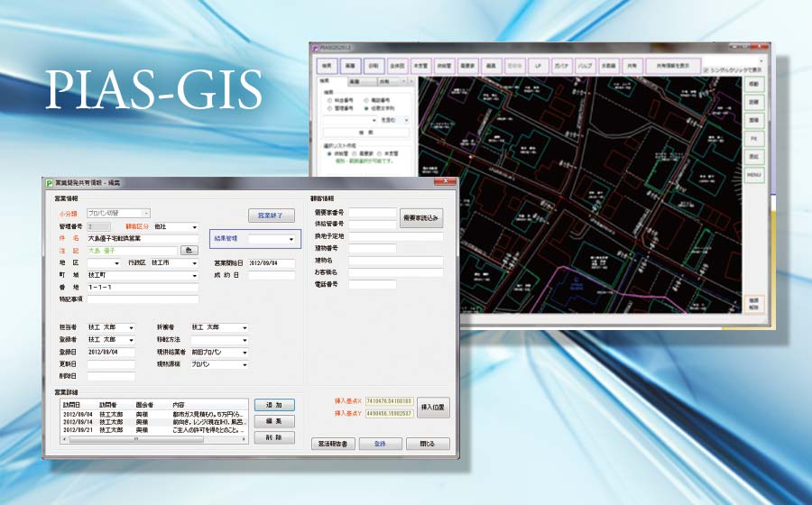Select the 本支管 toolbar button
The image size is (812, 505).
click(420, 66)
